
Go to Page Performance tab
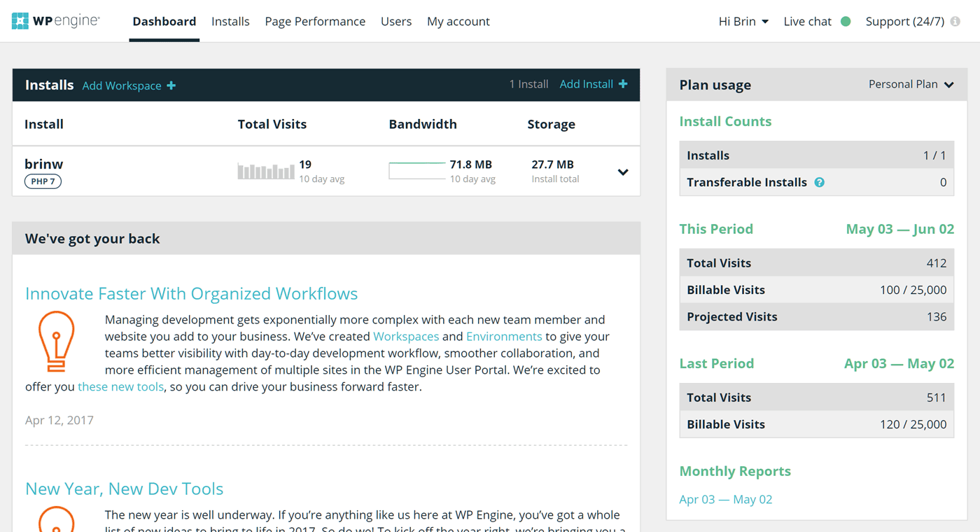point(315,22)
